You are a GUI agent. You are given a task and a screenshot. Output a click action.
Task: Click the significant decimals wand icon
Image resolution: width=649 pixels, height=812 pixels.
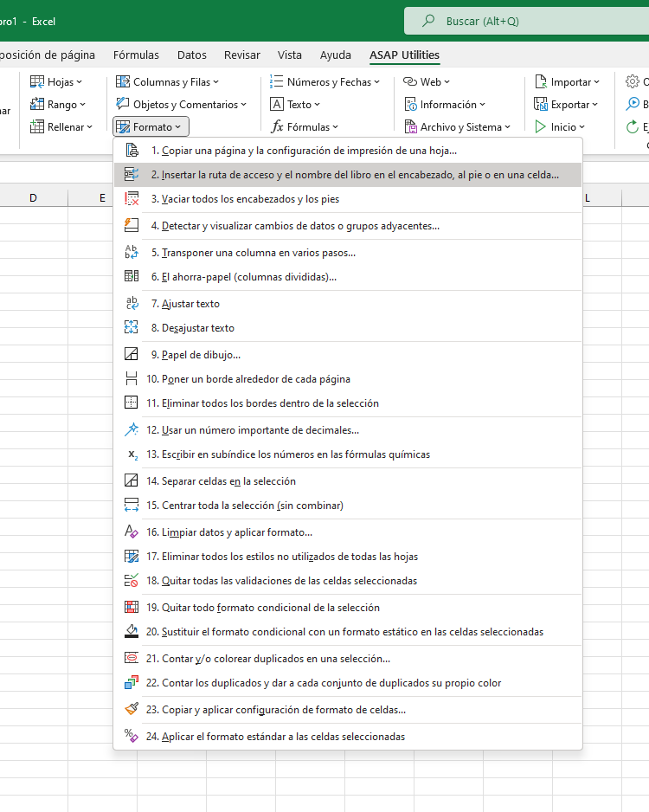pos(132,430)
